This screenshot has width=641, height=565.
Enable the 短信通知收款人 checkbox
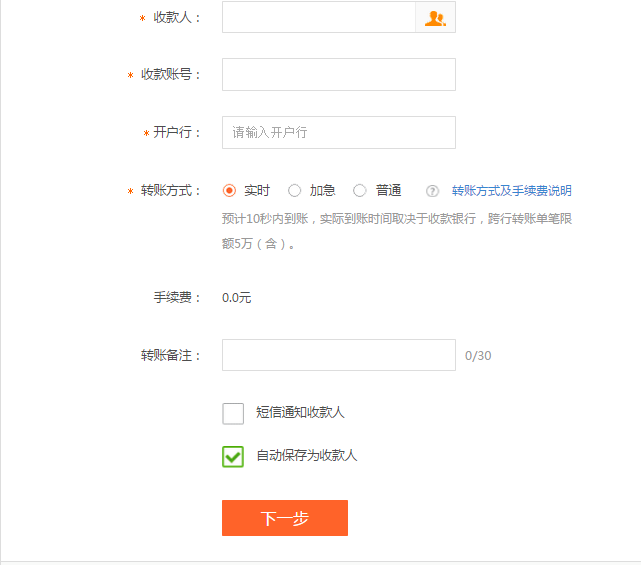233,413
